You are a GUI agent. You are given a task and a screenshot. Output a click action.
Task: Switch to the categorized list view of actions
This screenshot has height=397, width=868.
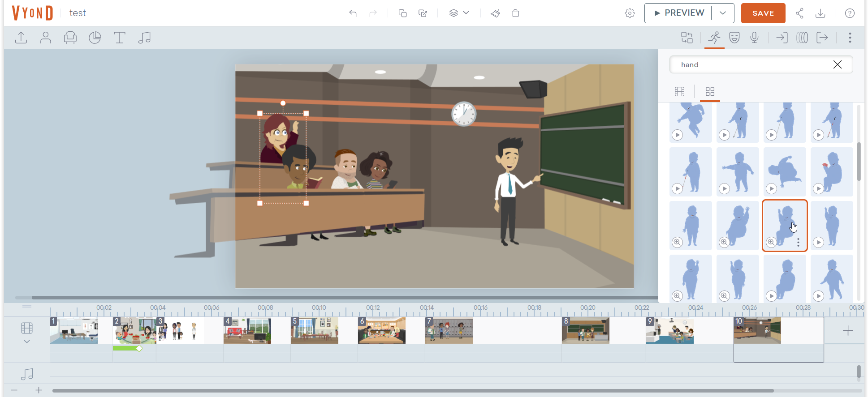click(x=679, y=92)
